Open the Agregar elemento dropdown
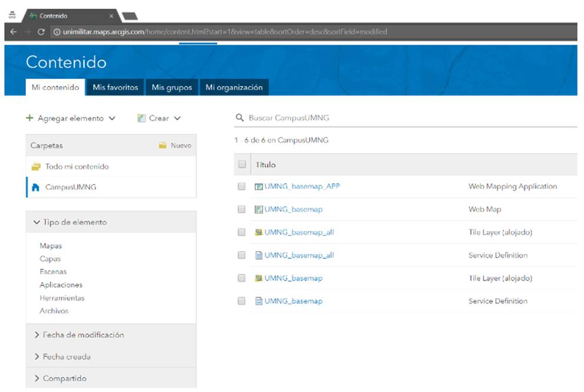The width and height of the screenshot is (584, 392). pyautogui.click(x=71, y=118)
